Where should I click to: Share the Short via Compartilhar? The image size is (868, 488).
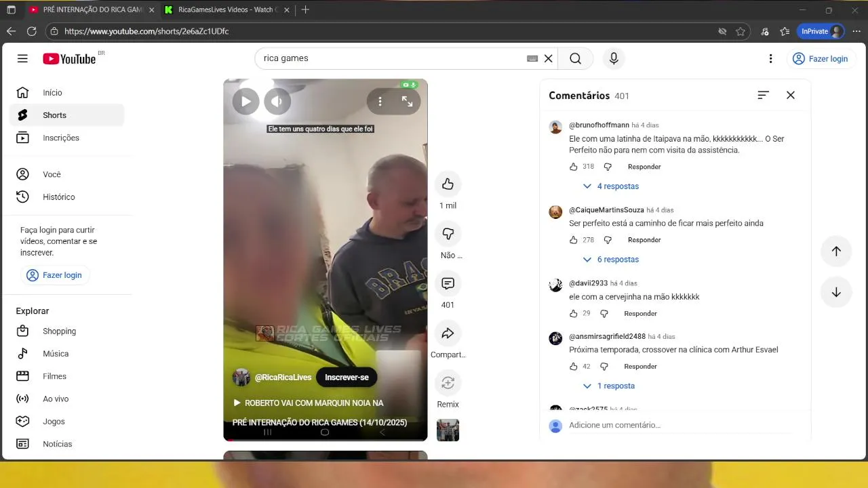click(448, 333)
